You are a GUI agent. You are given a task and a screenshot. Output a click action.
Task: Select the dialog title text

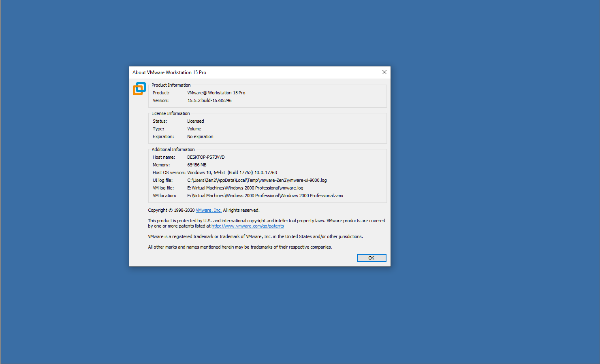(x=169, y=72)
